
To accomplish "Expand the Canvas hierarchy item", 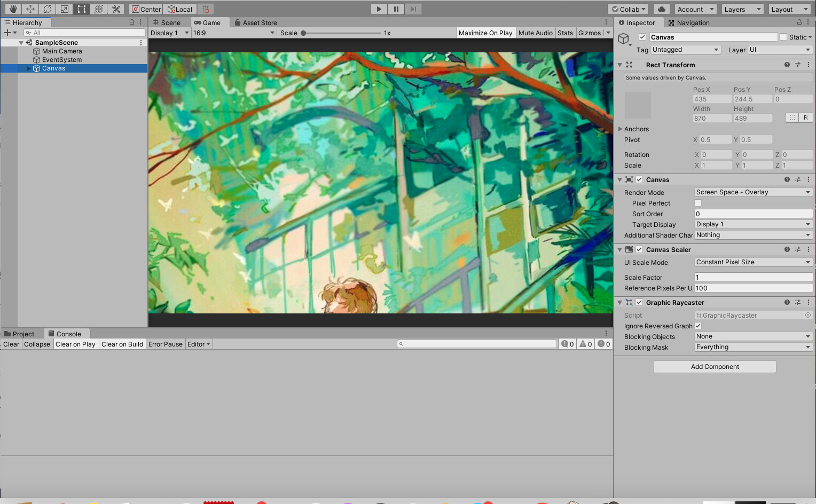I will (x=29, y=68).
